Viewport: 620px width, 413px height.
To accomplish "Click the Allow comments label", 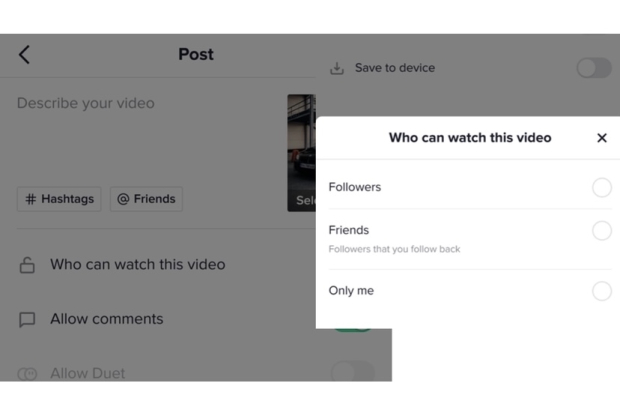I will tap(107, 319).
